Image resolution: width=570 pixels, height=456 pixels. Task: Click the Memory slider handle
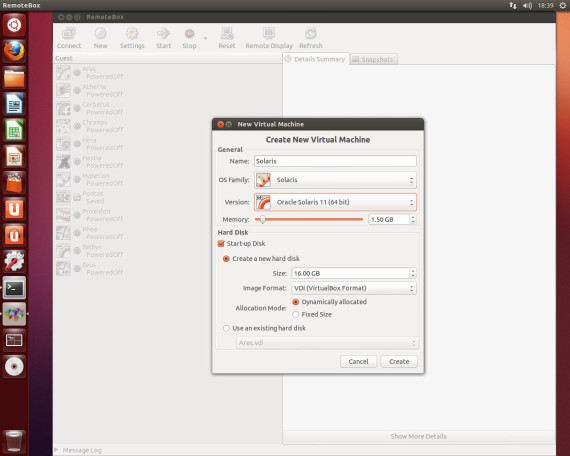click(x=262, y=219)
